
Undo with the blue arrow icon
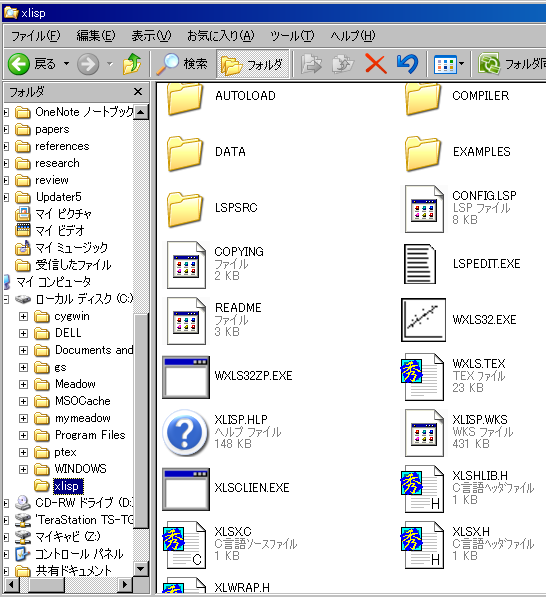pyautogui.click(x=407, y=64)
